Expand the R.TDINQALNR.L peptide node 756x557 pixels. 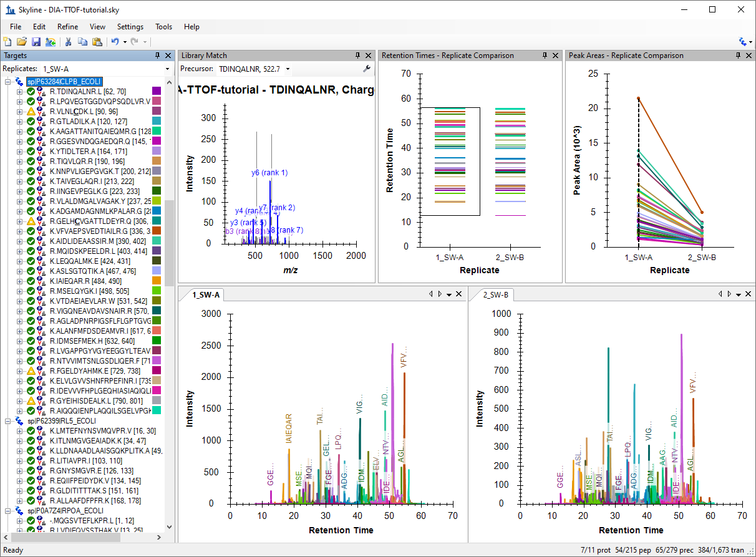pos(19,92)
